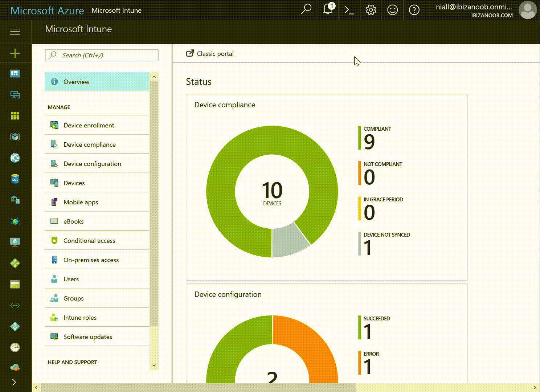The width and height of the screenshot is (540, 392).
Task: Click the feedback smiley icon
Action: pyautogui.click(x=392, y=10)
